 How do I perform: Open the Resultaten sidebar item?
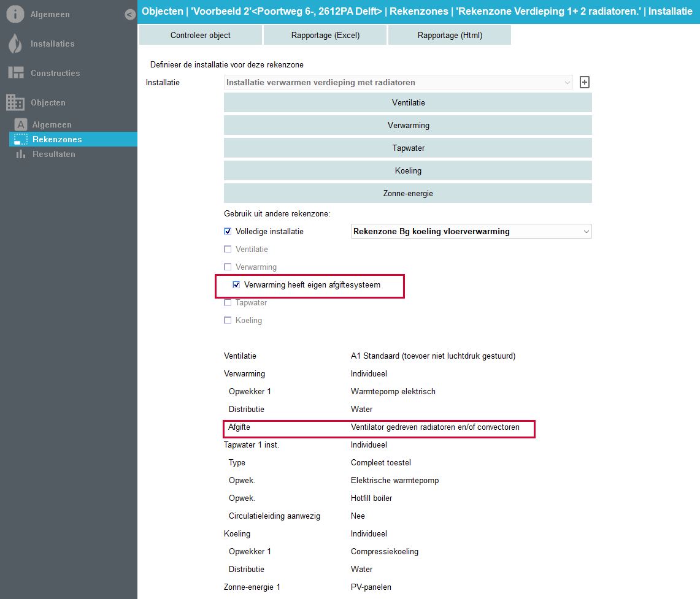pyautogui.click(x=54, y=154)
